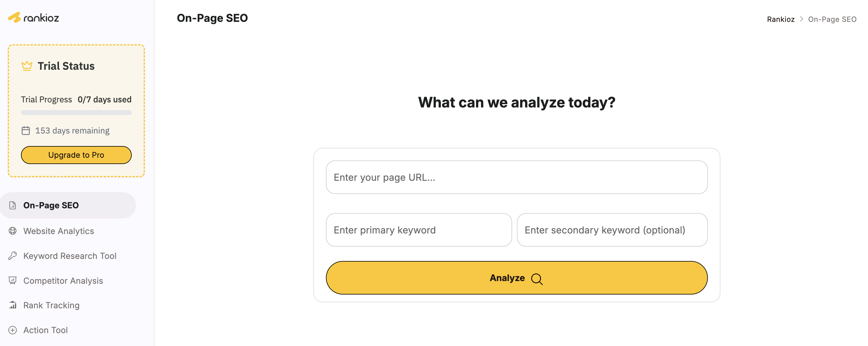868x346 pixels.
Task: Click the Action Tool plus icon
Action: 13,330
